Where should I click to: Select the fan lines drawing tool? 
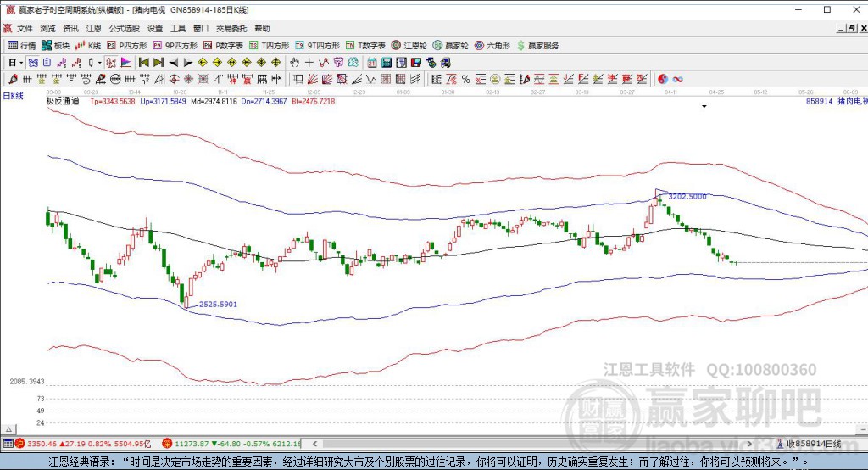click(312, 79)
